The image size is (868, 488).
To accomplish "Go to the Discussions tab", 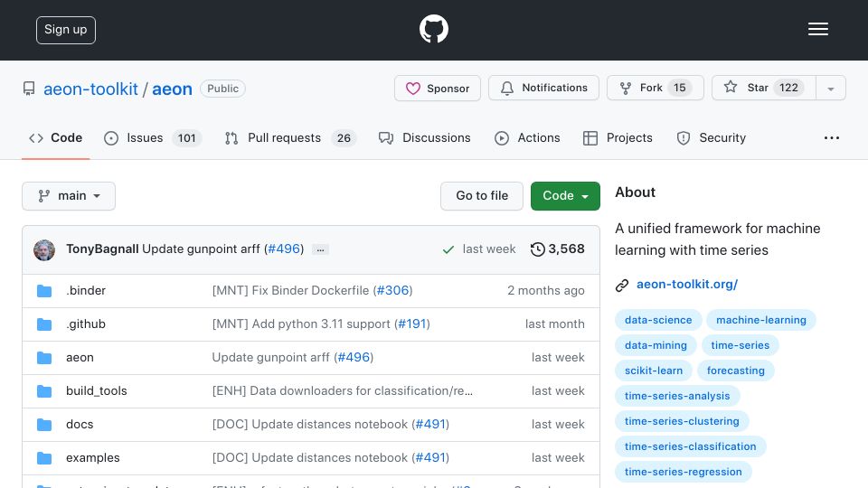I will (x=425, y=137).
